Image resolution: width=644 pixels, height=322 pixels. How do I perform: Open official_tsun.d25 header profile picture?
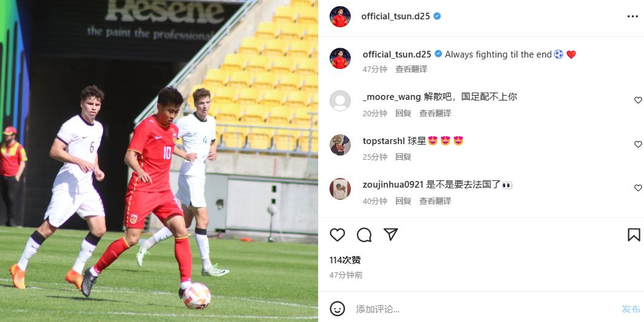click(340, 16)
